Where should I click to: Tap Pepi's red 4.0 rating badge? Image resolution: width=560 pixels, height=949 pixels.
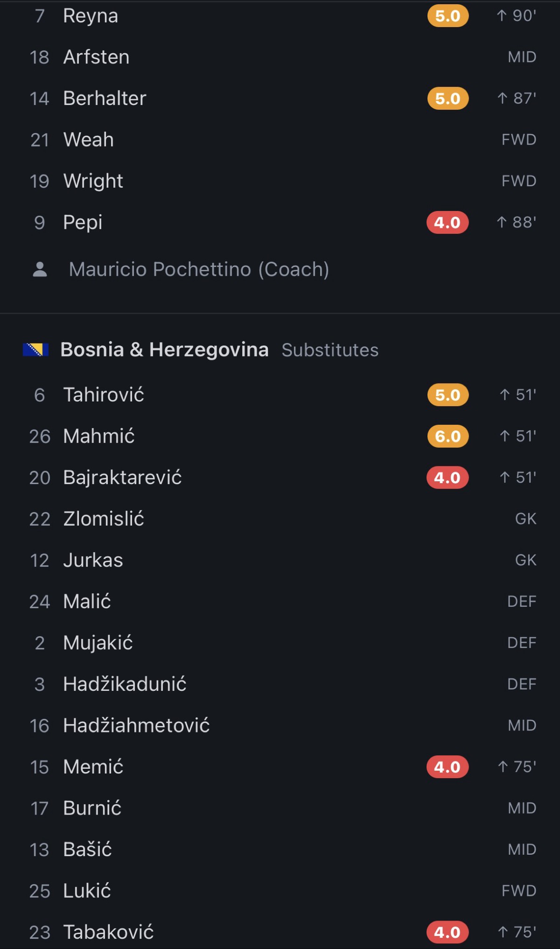[x=448, y=222]
